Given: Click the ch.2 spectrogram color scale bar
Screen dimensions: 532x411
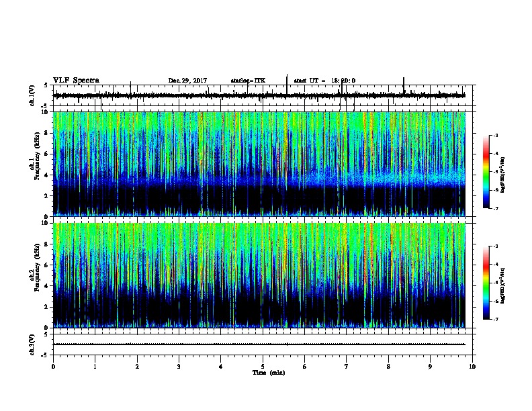Looking at the screenshot, I should (x=486, y=283).
